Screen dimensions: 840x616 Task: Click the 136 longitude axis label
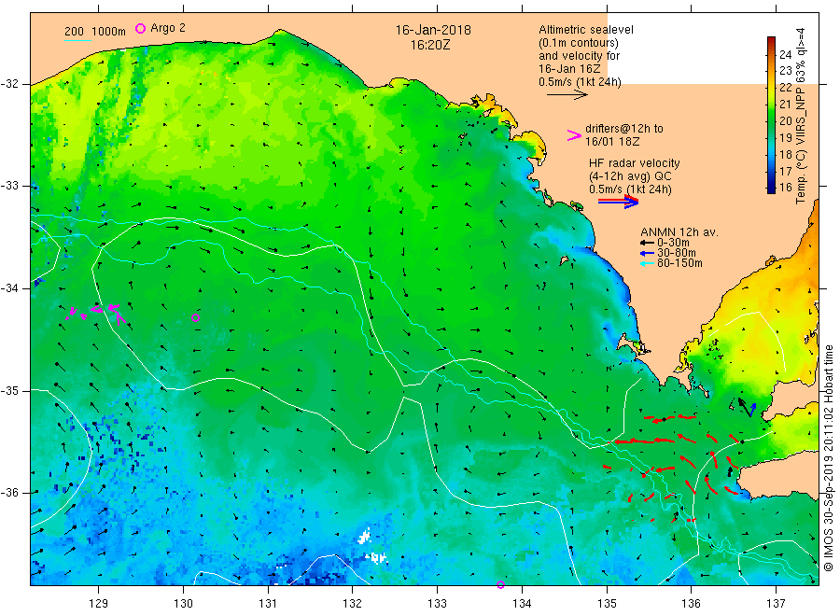tap(691, 603)
